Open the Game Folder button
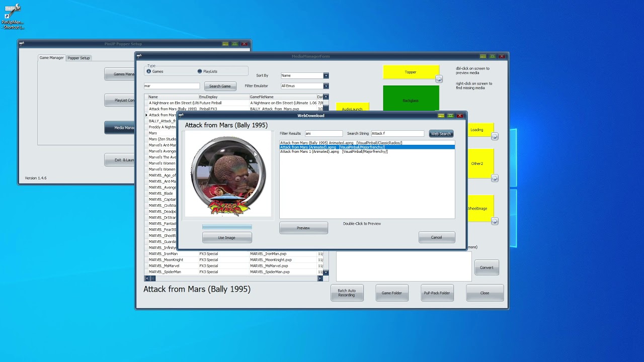Viewport: 644px width, 362px height. pos(392,293)
